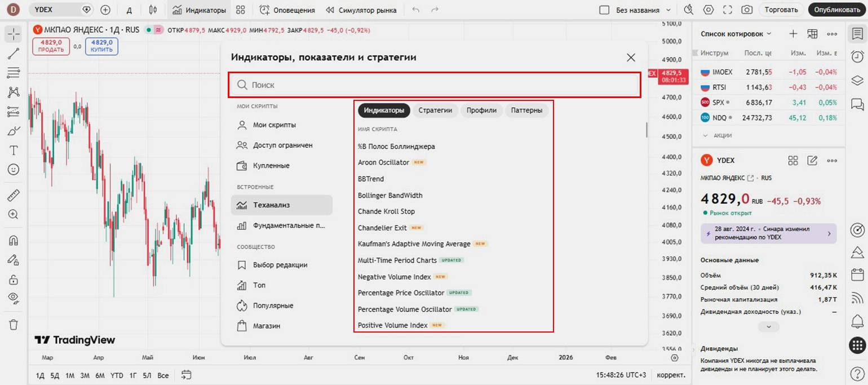Click the magnet mode icon
868x385 pixels.
(14, 240)
